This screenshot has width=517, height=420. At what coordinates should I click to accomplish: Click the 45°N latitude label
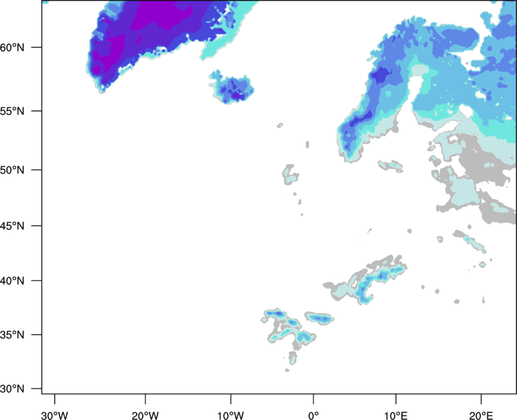click(x=12, y=226)
